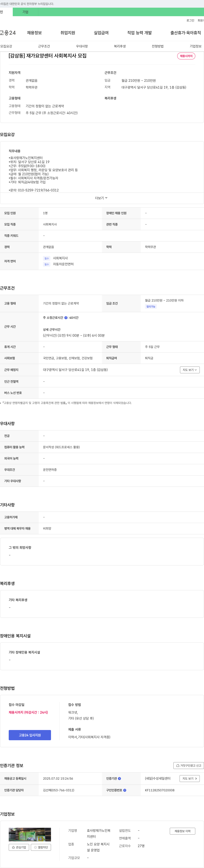Open 지도 보기 dropdown for 근무 예정지
Screen dimensions: 204x868
pyautogui.click(x=190, y=370)
